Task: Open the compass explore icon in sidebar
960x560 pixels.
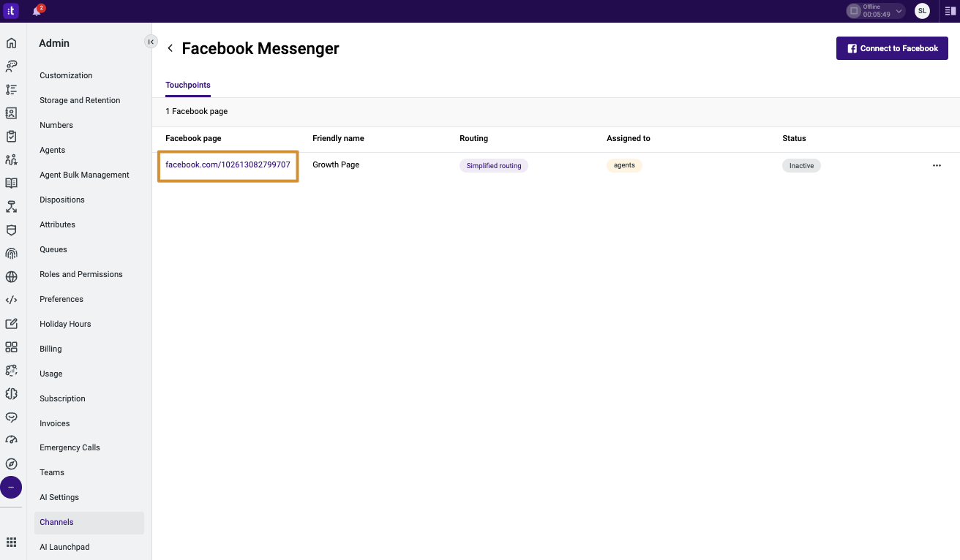Action: click(x=11, y=463)
